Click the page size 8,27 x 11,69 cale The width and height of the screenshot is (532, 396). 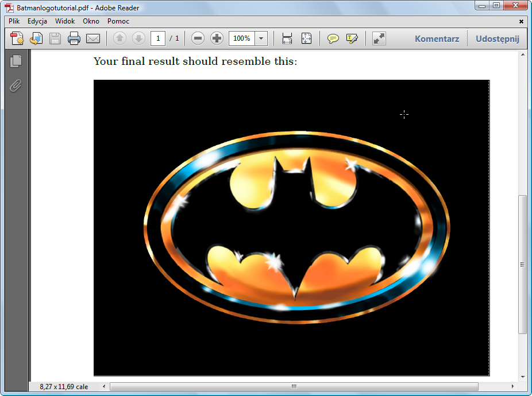64,386
